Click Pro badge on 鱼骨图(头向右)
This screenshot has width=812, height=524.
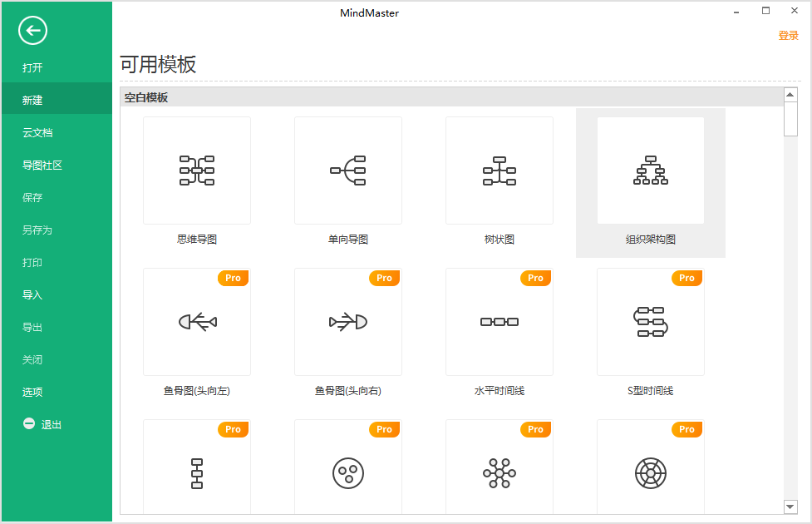[384, 278]
